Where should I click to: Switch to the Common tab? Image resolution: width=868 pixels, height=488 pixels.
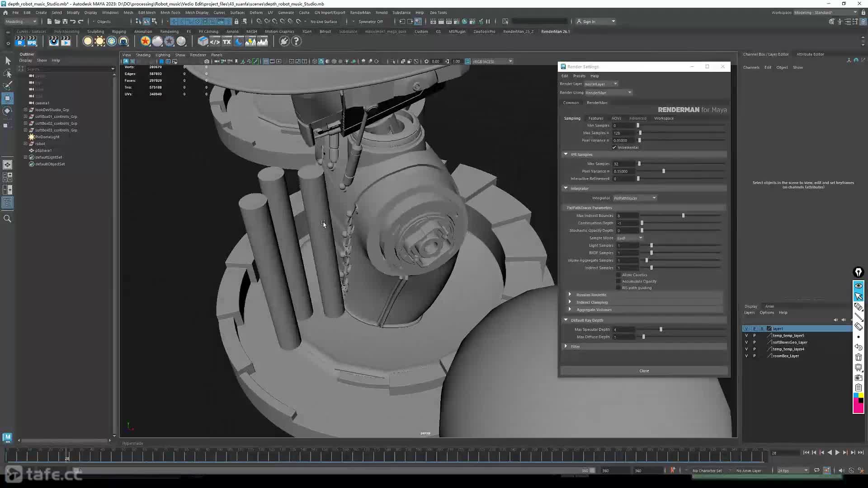coord(571,103)
